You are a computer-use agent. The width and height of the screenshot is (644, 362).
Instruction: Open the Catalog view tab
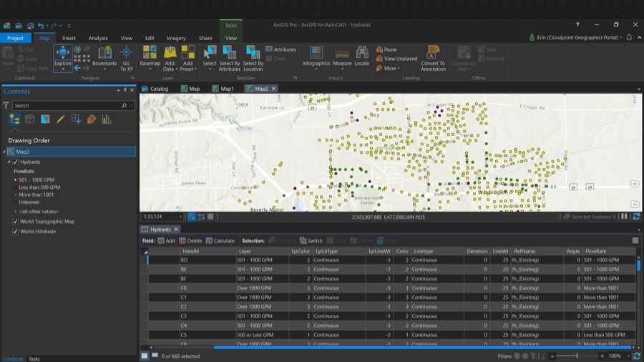tap(155, 89)
